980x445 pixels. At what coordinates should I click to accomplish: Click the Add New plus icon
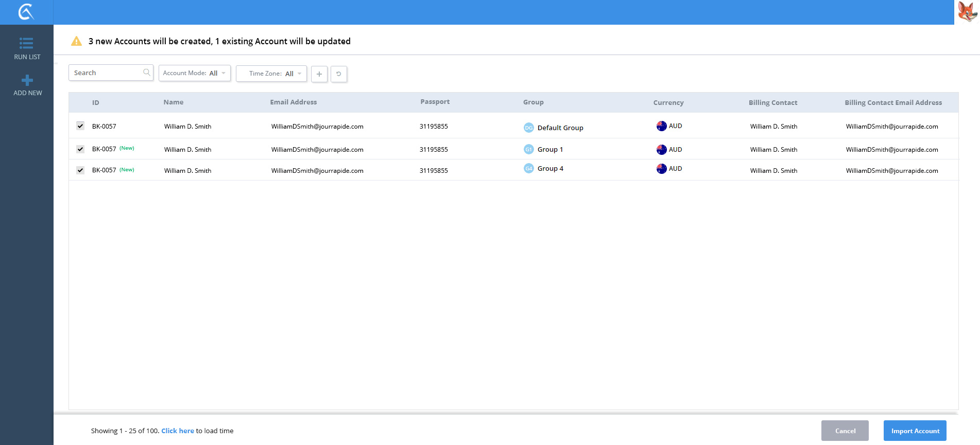tap(27, 80)
